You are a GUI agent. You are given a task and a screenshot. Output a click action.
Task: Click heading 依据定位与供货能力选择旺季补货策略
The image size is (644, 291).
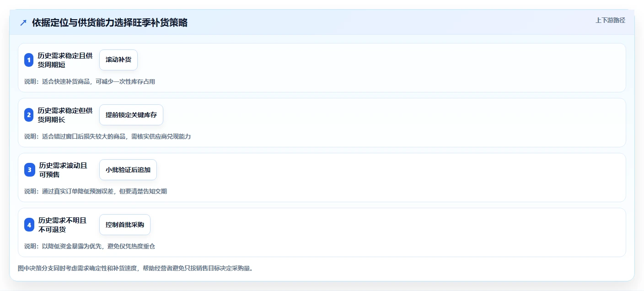pyautogui.click(x=110, y=22)
